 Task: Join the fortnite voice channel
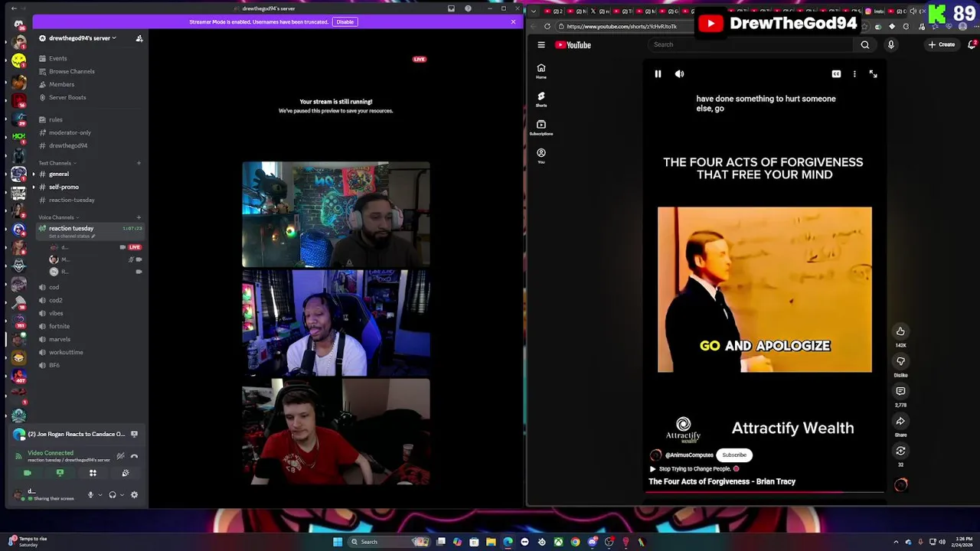pyautogui.click(x=59, y=326)
